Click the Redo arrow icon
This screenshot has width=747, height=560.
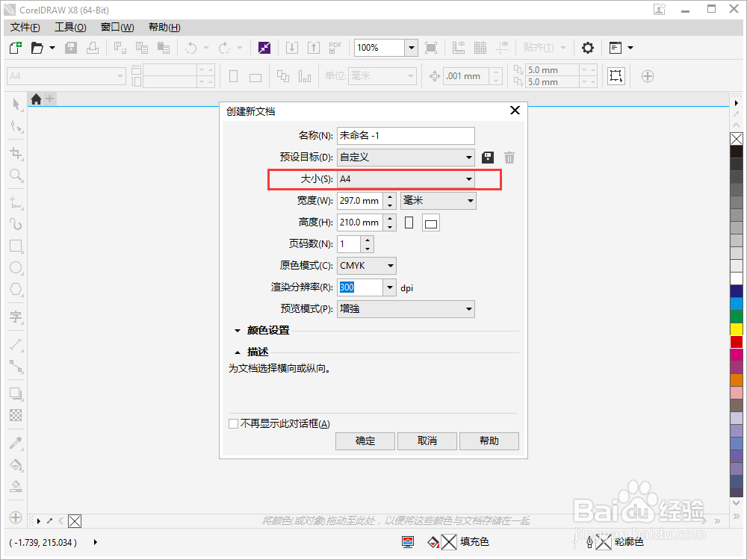(x=224, y=48)
